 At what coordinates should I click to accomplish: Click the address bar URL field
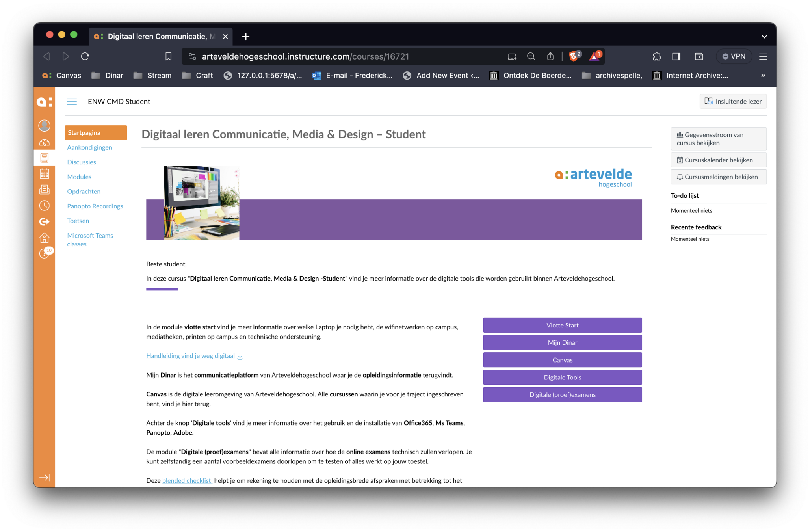coord(305,56)
